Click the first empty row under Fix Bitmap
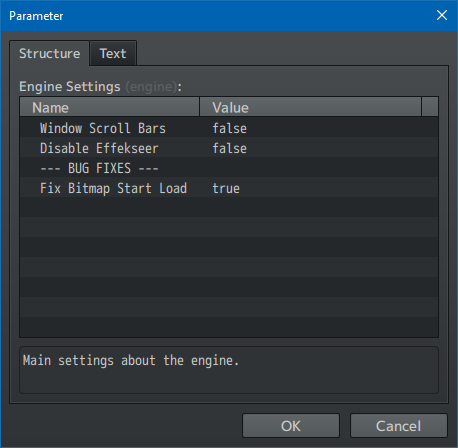The width and height of the screenshot is (458, 448). pyautogui.click(x=229, y=207)
